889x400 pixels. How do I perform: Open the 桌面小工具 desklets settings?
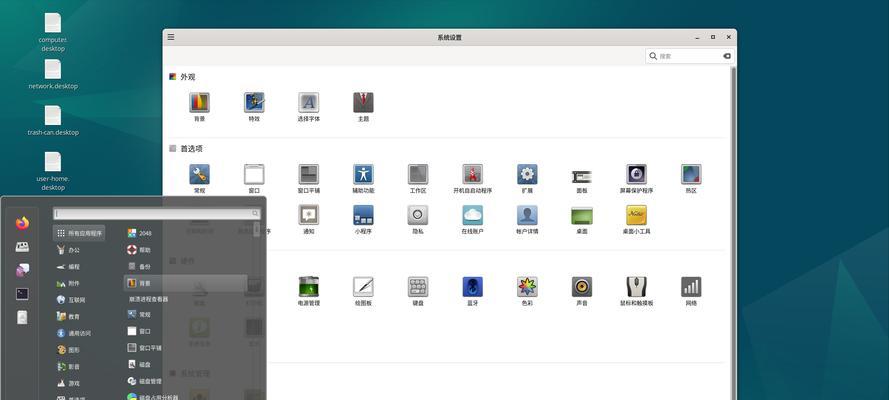[636, 219]
